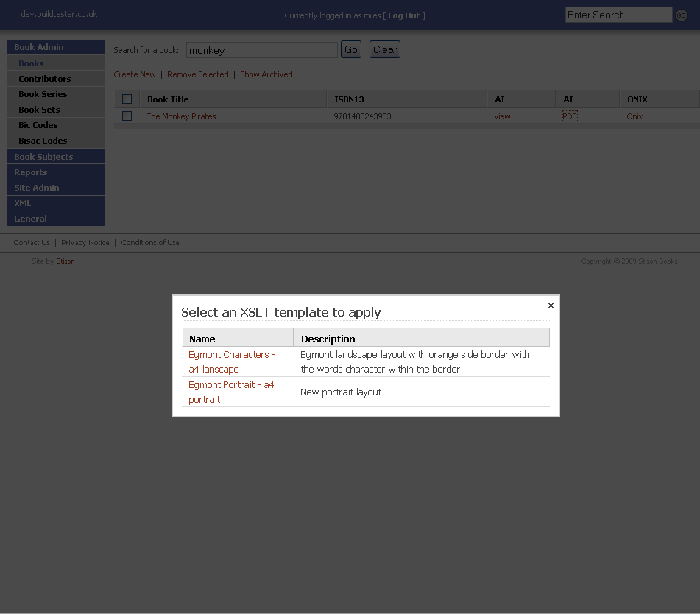The width and height of the screenshot is (700, 614).
Task: Click the book search field containing monkey
Action: [x=261, y=50]
